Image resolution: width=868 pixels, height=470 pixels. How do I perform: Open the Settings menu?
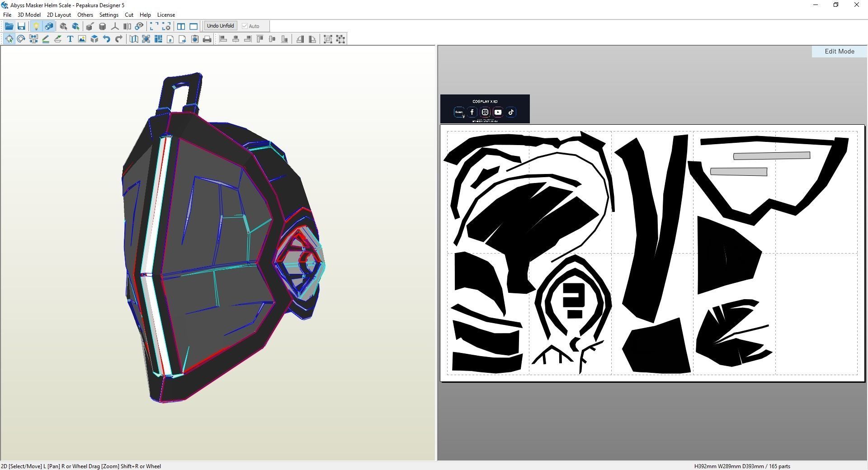tap(109, 15)
